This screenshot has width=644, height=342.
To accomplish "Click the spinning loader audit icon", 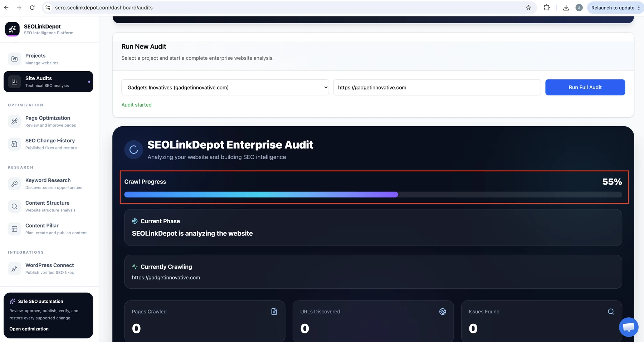I will pos(133,150).
